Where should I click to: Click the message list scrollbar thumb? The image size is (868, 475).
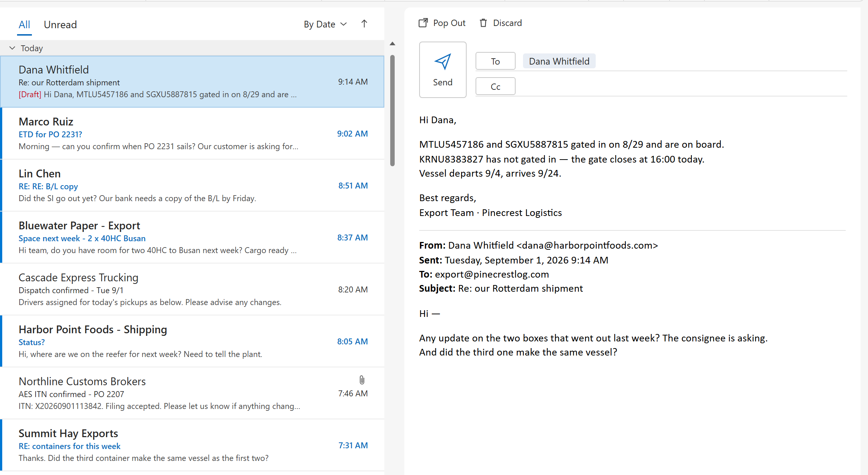click(392, 111)
